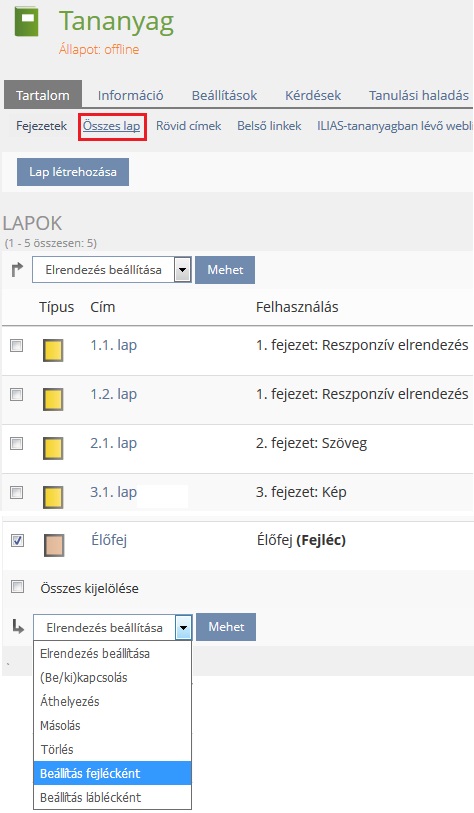The height and width of the screenshot is (813, 474).
Task: Click the Lap létrehozása button
Action: (x=73, y=172)
